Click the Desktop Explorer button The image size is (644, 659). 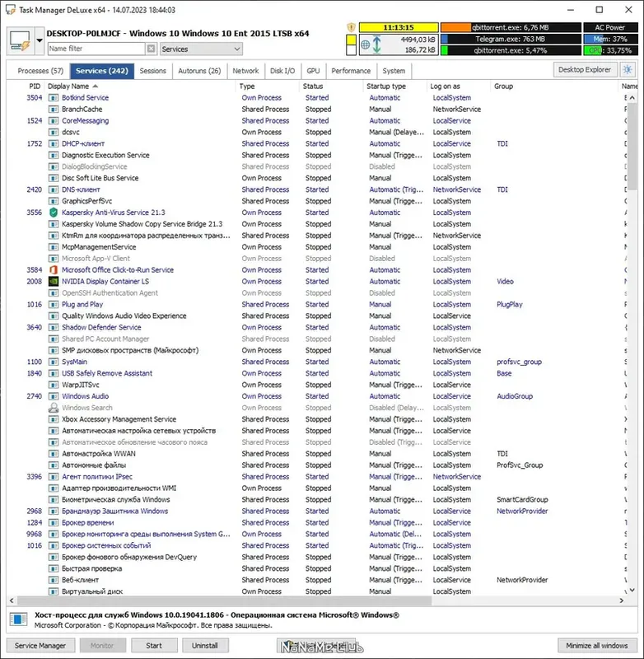[x=585, y=70]
